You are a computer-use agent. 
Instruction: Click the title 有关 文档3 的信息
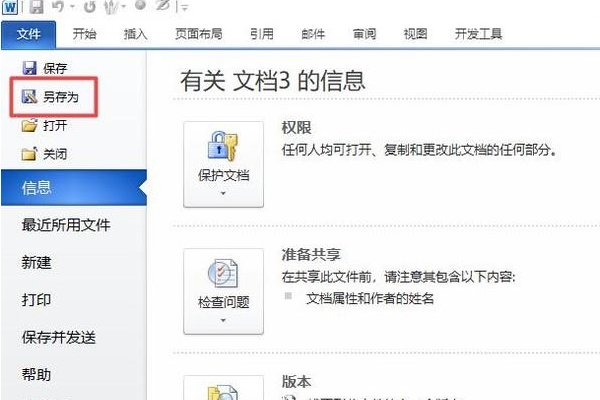tap(272, 81)
